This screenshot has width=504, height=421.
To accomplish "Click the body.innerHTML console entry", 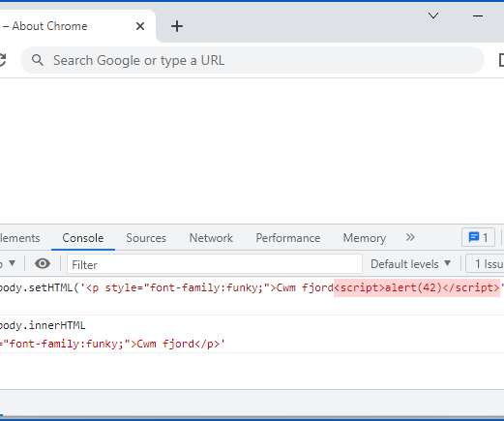I will point(43,325).
